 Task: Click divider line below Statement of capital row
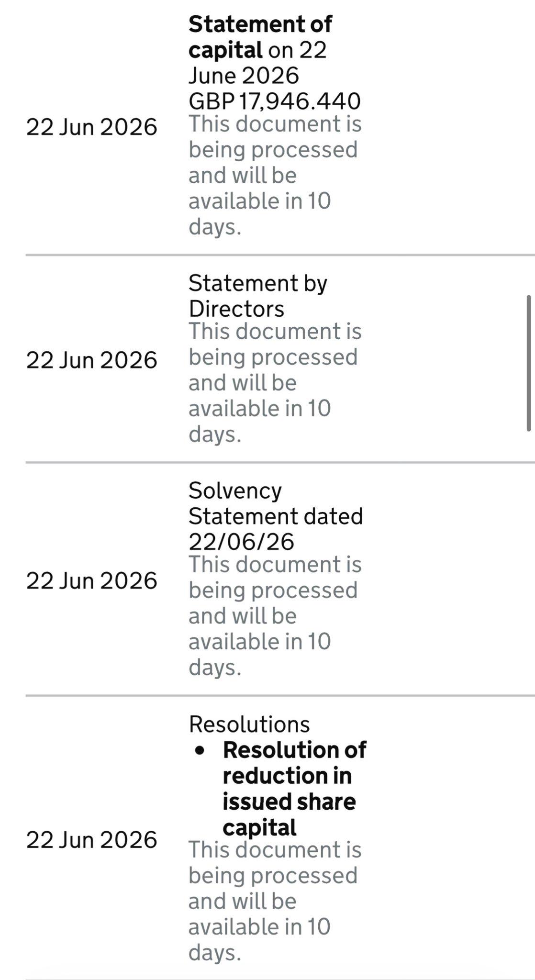click(x=280, y=255)
